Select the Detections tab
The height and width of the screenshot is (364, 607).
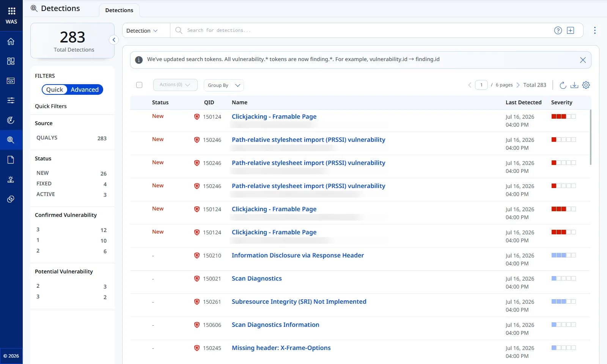click(119, 10)
